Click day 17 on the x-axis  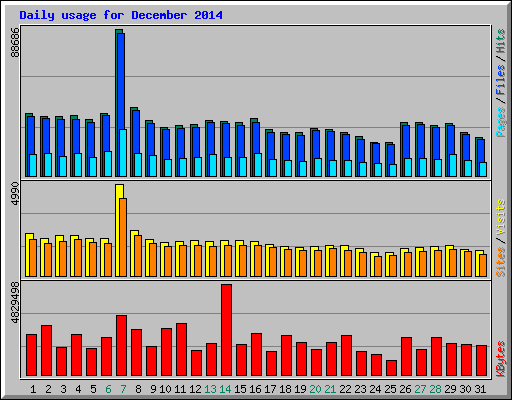pyautogui.click(x=270, y=389)
